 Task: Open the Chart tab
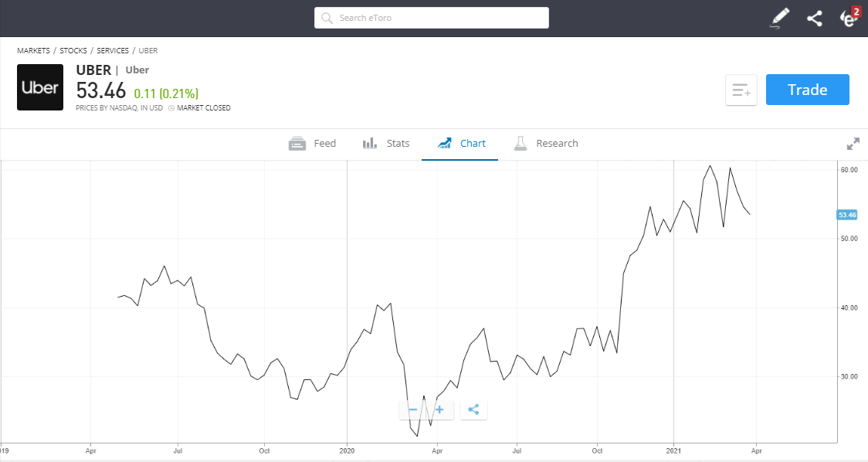[x=460, y=143]
